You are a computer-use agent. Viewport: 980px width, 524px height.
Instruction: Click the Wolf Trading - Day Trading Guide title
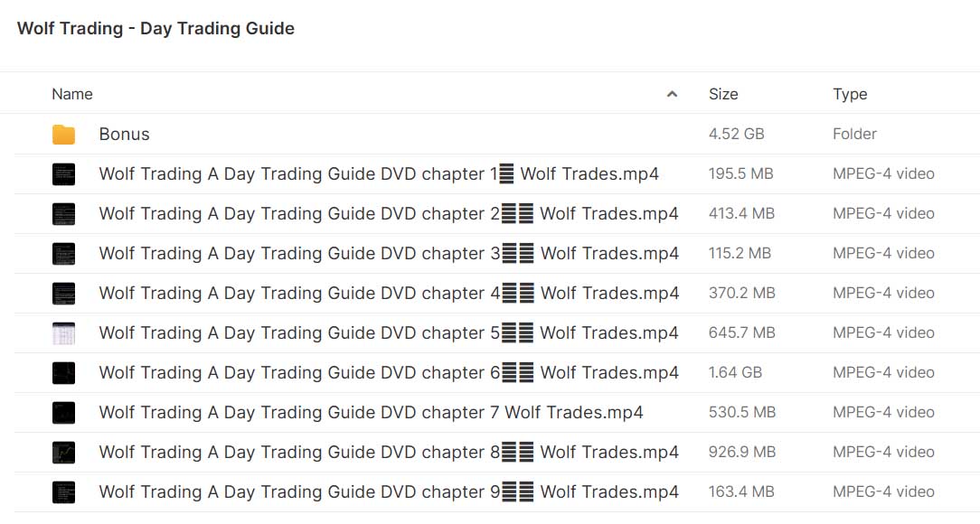click(155, 29)
